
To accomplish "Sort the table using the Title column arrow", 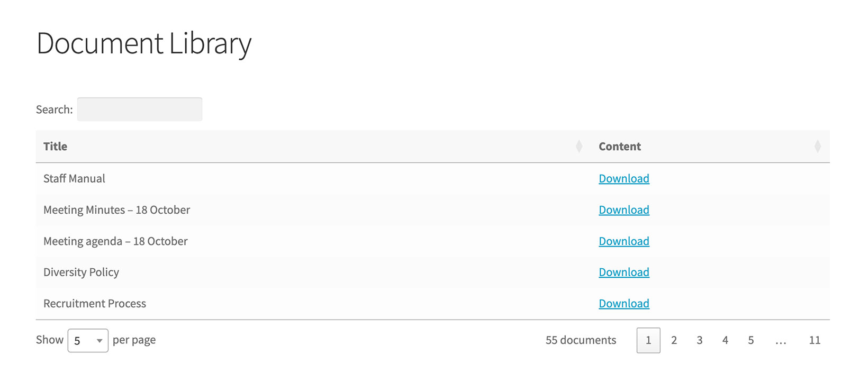I will click(x=580, y=146).
